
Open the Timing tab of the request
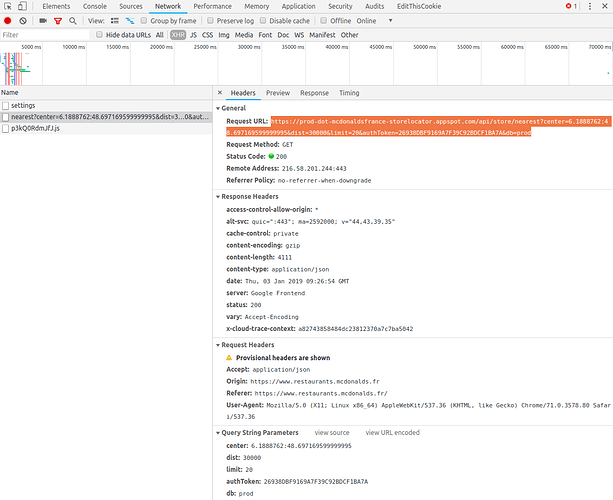click(x=349, y=93)
